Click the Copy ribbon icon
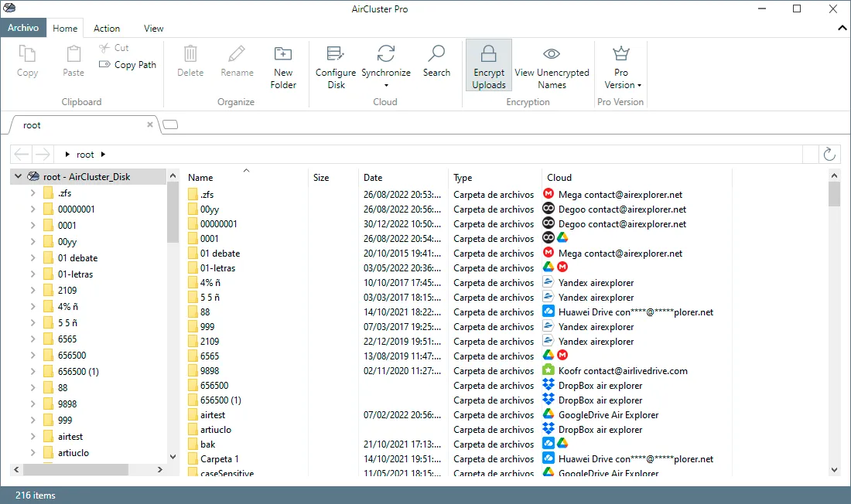The height and width of the screenshot is (504, 851). pos(27,54)
